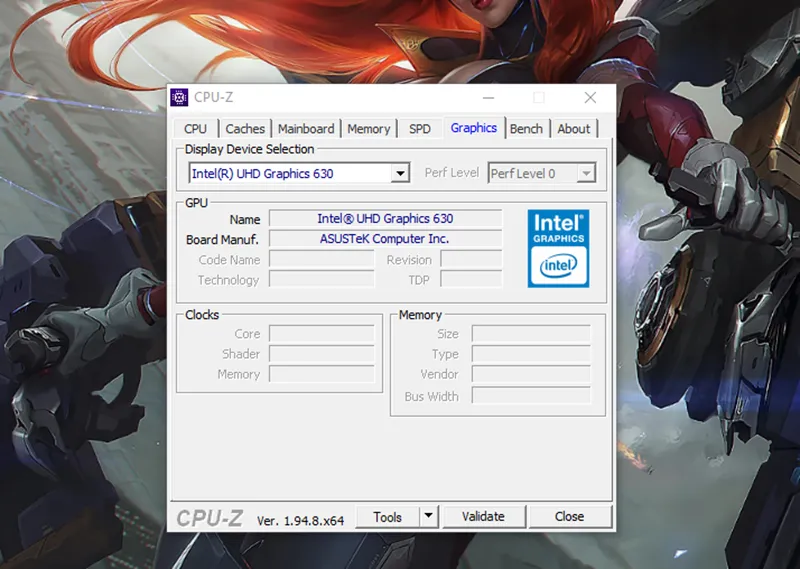Open the Perf Level dropdown
Screen dimensions: 800x569
point(541,174)
